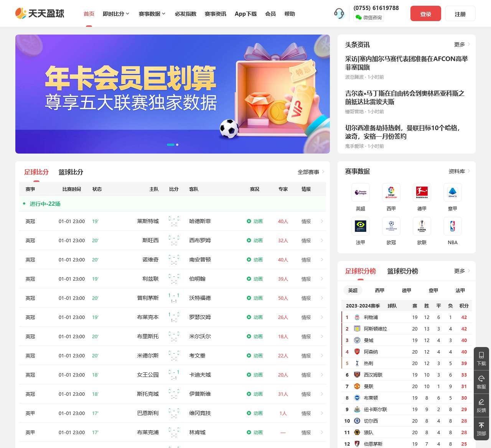Click the 阿森纳 team crest in standings
Viewport: 491px width, 448px height.
(x=357, y=352)
